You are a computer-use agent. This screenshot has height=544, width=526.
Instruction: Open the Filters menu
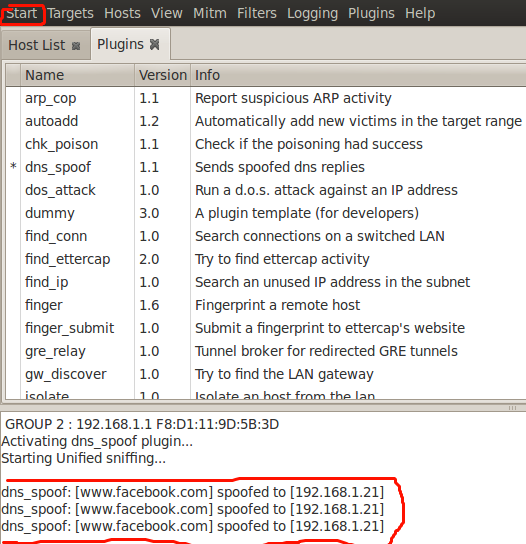[257, 14]
